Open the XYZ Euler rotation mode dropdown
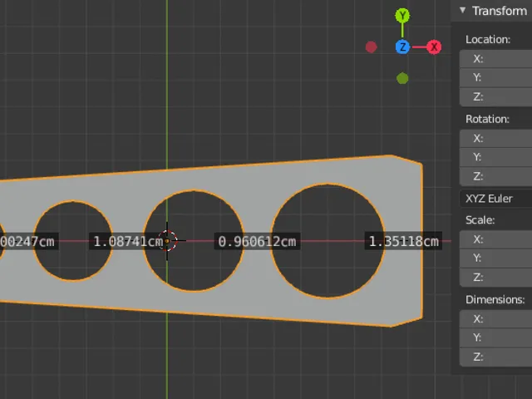Image resolution: width=532 pixels, height=399 pixels. coord(495,199)
